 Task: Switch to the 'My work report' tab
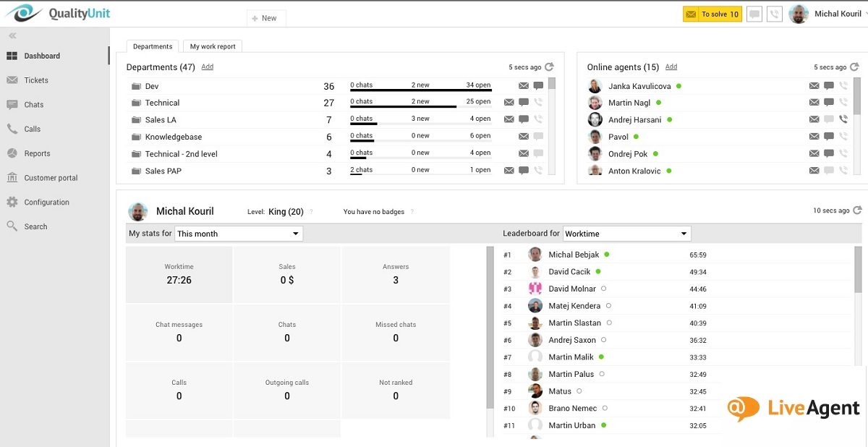point(212,46)
